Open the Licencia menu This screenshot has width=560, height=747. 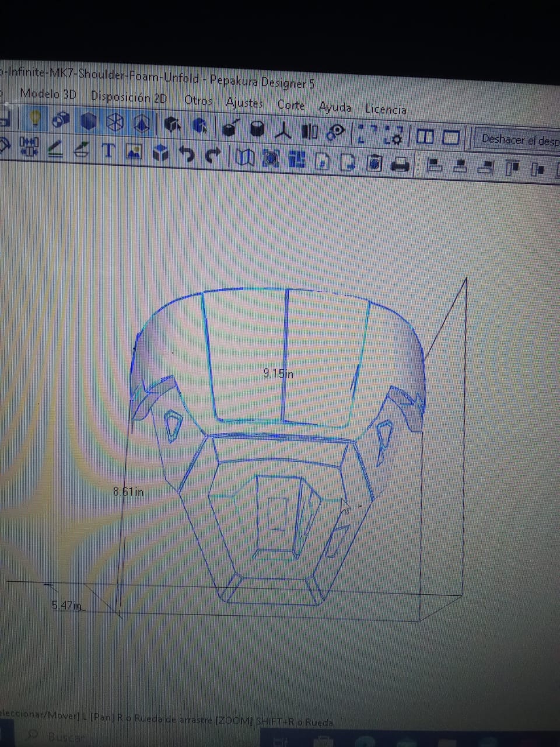385,109
